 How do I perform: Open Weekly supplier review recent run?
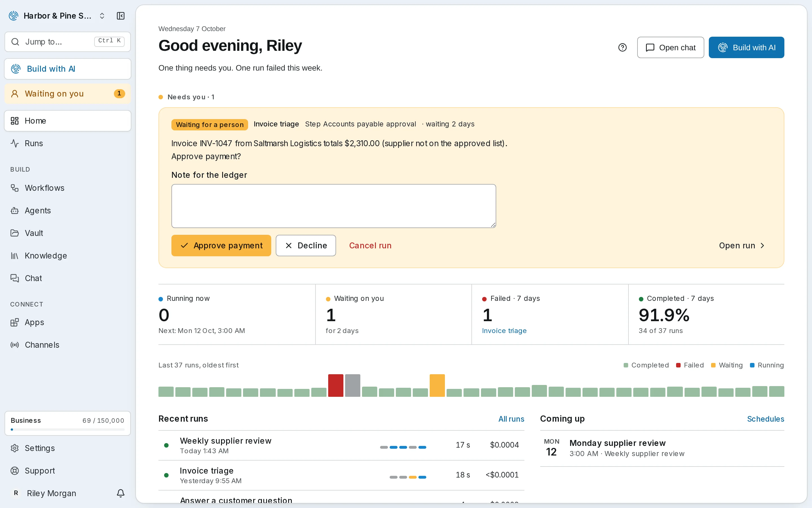[341, 446]
